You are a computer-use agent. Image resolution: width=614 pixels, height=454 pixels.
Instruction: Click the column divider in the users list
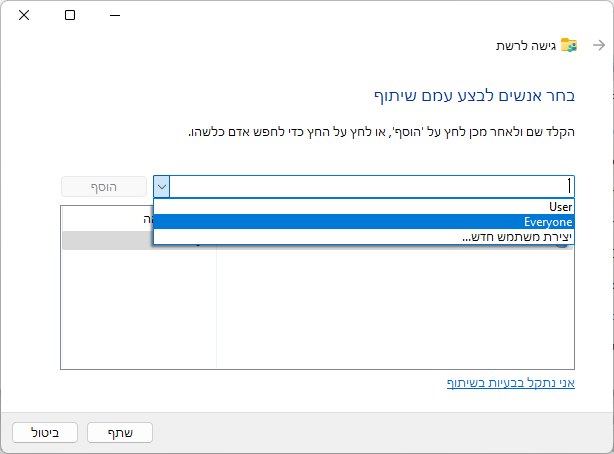point(217,300)
